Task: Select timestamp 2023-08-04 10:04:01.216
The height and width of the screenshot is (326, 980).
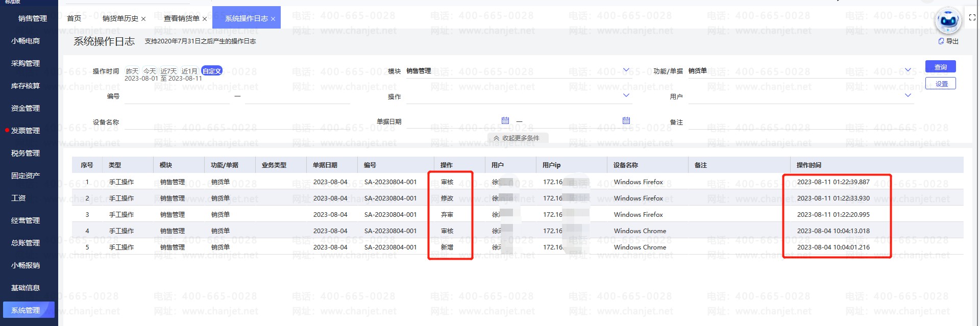Action: (x=834, y=247)
